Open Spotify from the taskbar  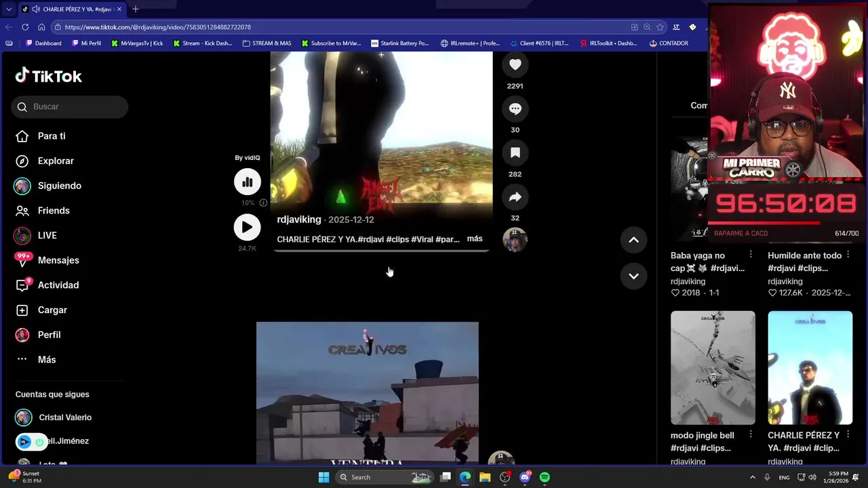(545, 477)
